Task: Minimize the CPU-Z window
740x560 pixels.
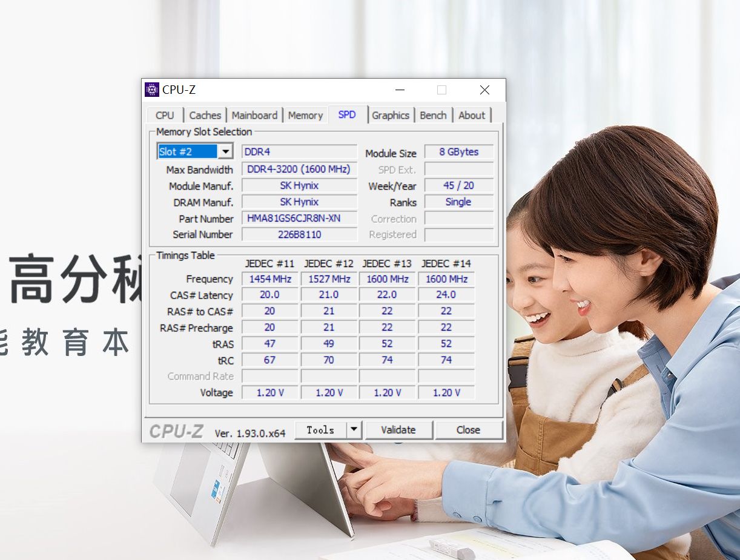Action: 400,90
